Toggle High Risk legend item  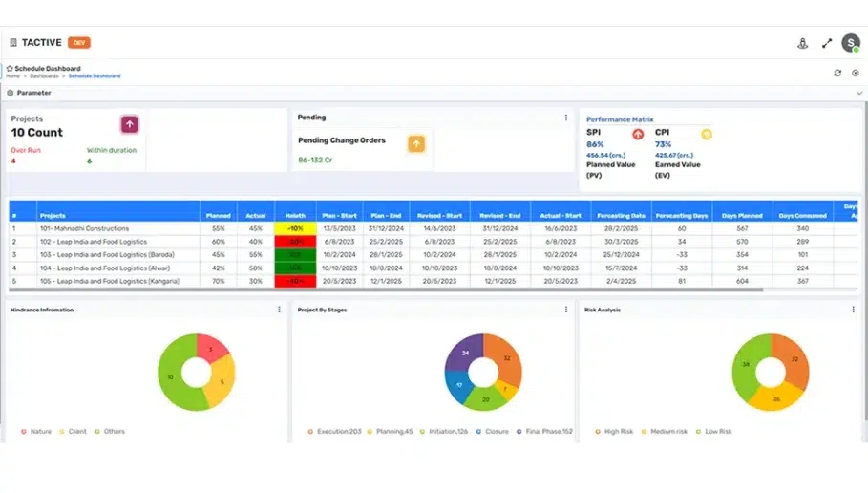(x=614, y=432)
